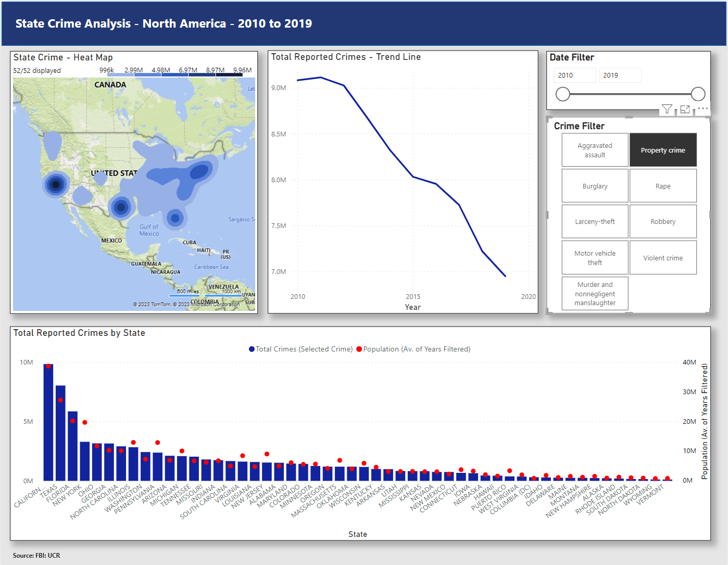This screenshot has width=728, height=565.
Task: Select the Violent crime filter
Action: click(x=663, y=257)
